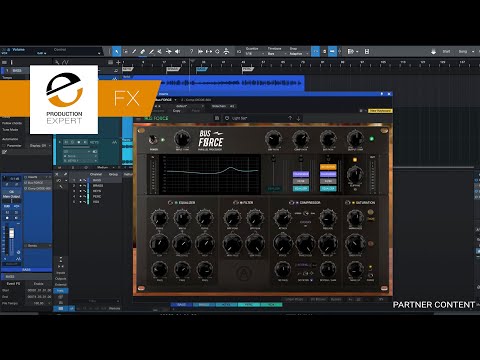480x360 pixels.
Task: Select the Bend tool in the toolbar
Action: (x=169, y=51)
